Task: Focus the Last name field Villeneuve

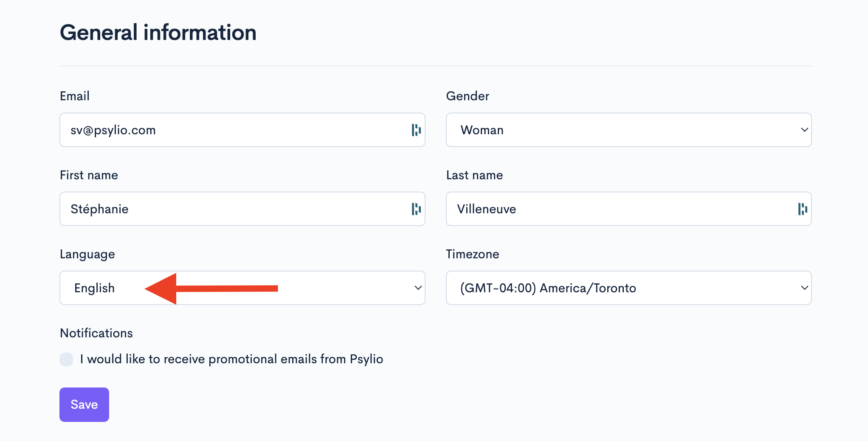Action: click(628, 209)
